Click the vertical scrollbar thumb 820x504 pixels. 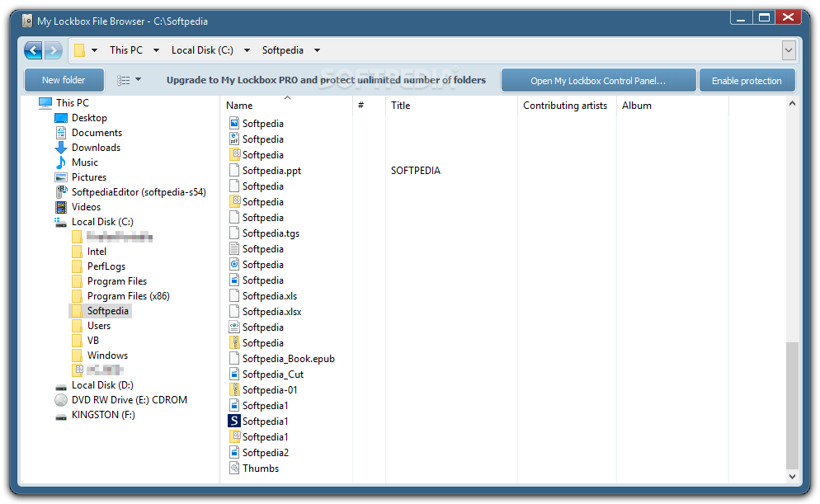pyautogui.click(x=792, y=406)
